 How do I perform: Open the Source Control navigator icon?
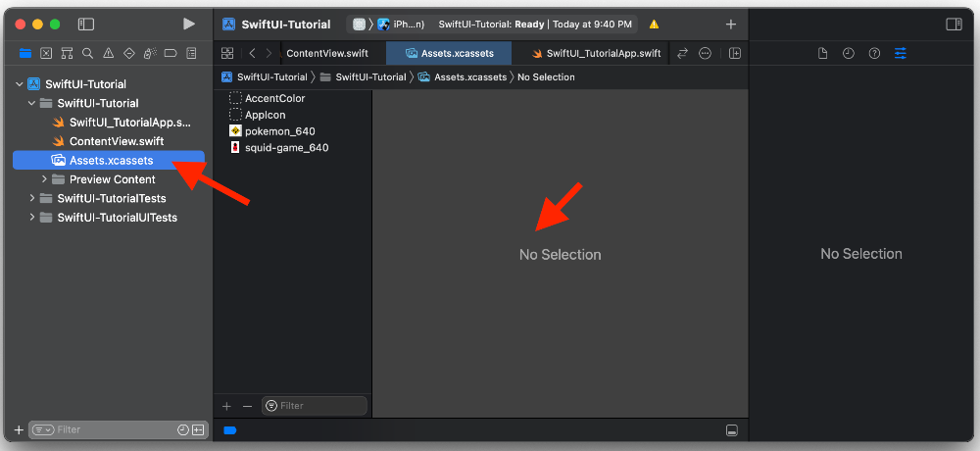(45, 53)
